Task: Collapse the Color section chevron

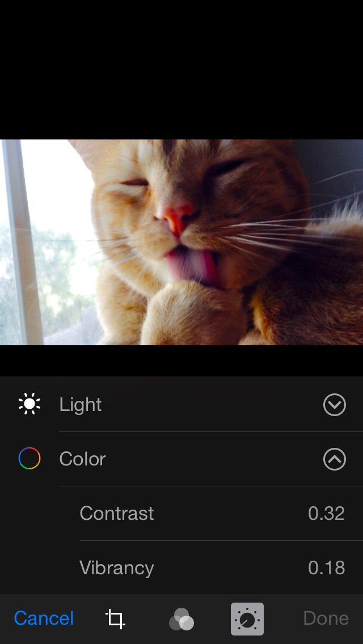Action: (x=335, y=459)
